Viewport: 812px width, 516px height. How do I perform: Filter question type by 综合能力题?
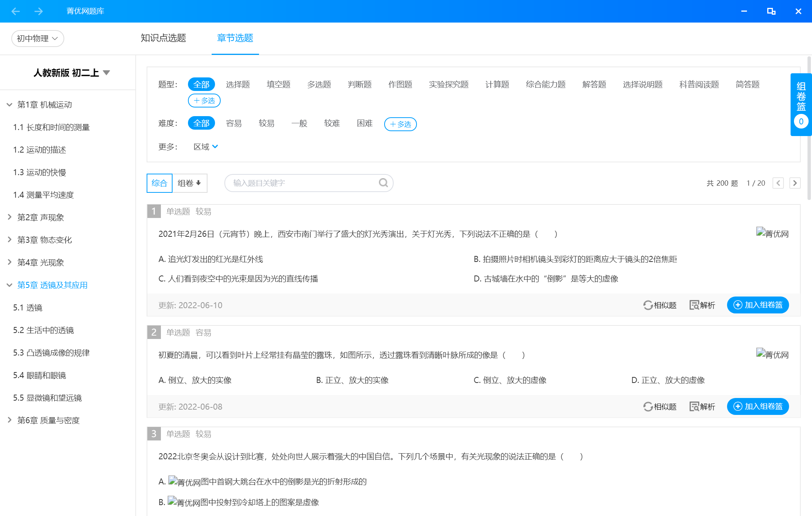click(546, 84)
